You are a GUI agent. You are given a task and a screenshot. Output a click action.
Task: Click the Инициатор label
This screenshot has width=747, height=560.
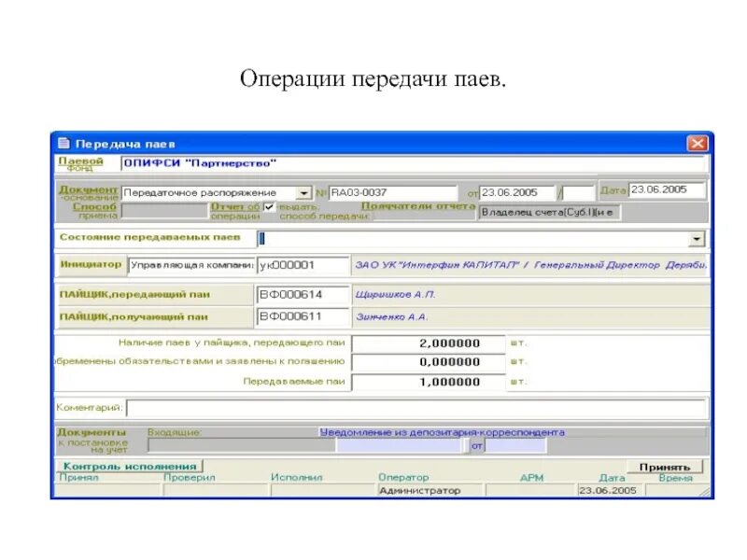pos(91,264)
